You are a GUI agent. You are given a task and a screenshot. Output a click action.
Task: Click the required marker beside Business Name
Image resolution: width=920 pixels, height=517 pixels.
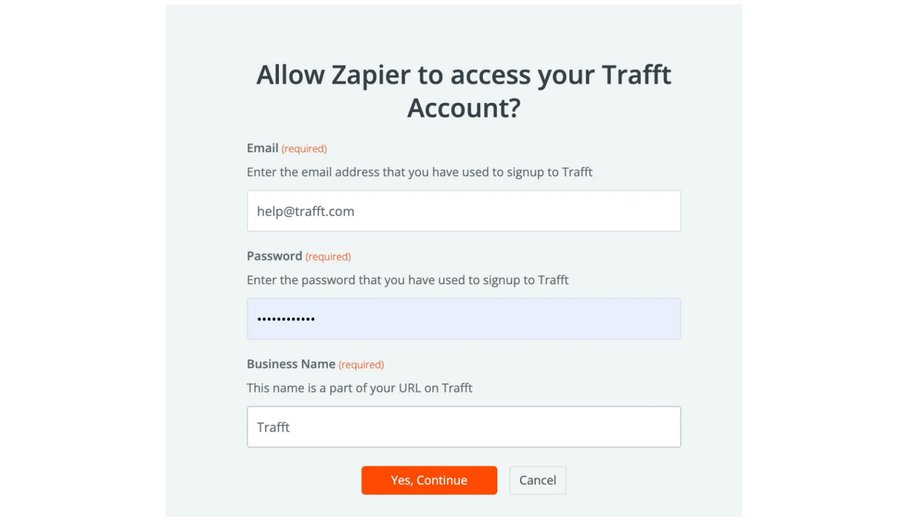[x=361, y=365]
